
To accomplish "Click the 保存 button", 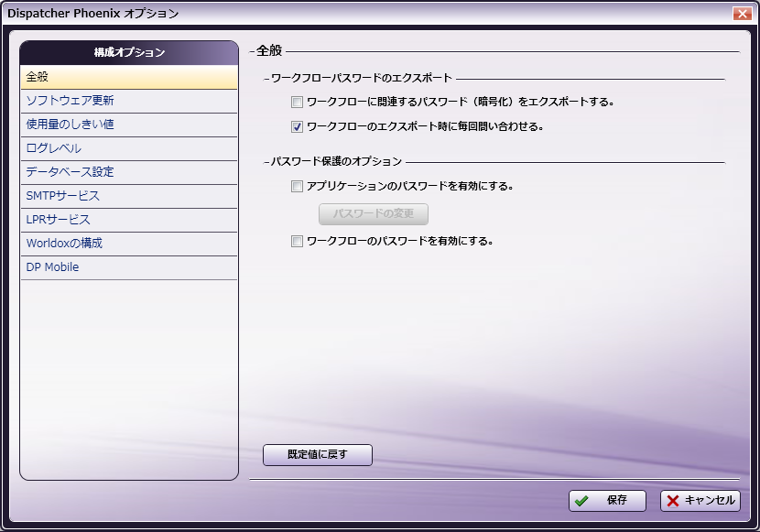I will tap(607, 501).
